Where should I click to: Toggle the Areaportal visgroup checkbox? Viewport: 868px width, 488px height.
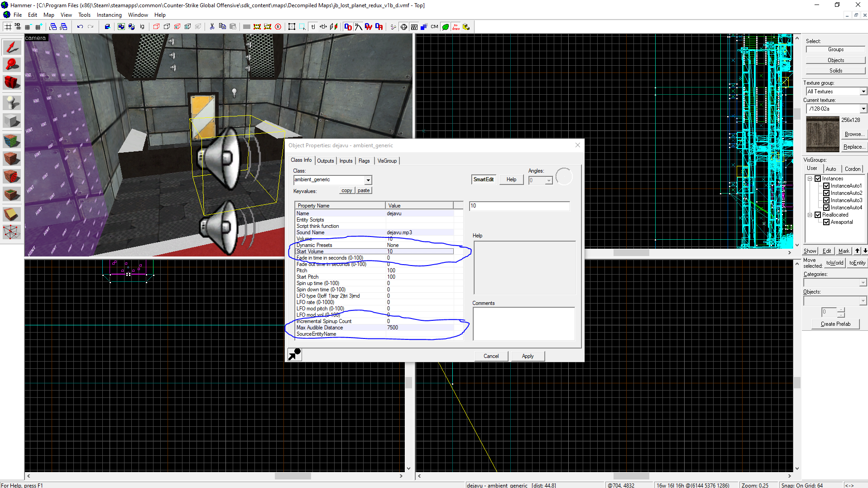pos(826,222)
